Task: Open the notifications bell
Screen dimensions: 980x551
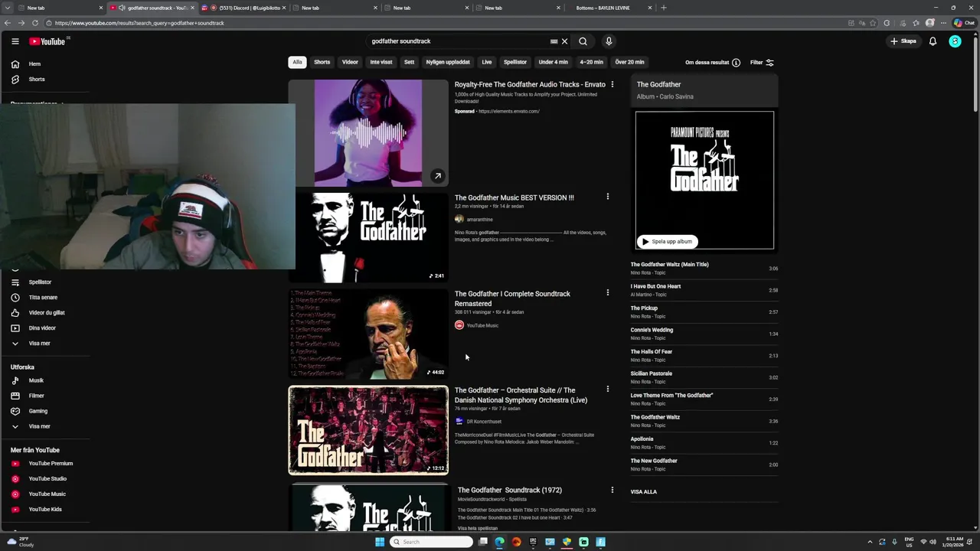Action: pos(933,41)
